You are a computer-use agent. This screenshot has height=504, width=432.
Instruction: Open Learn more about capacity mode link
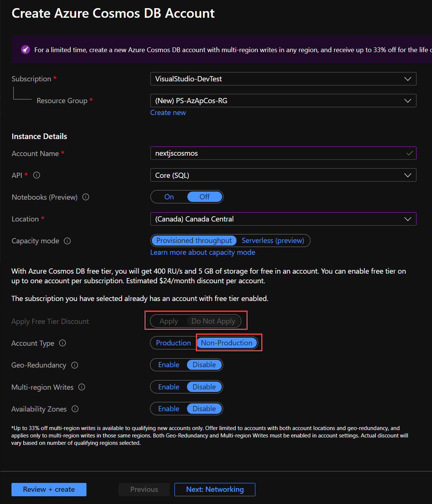tap(203, 253)
